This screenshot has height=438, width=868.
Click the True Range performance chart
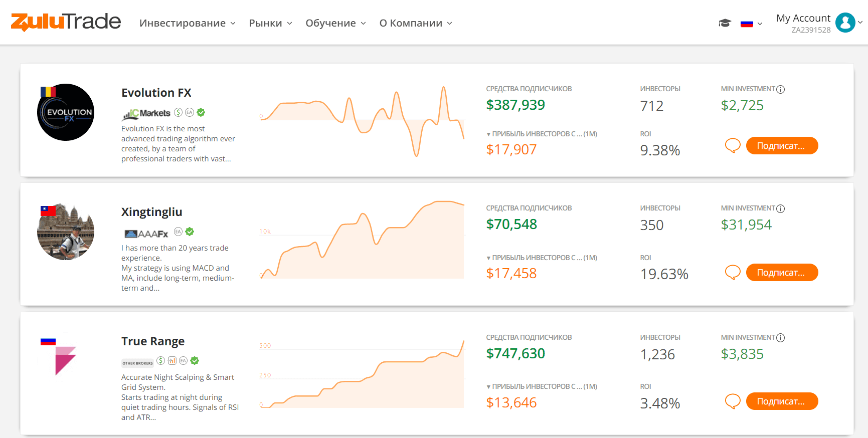pyautogui.click(x=362, y=374)
